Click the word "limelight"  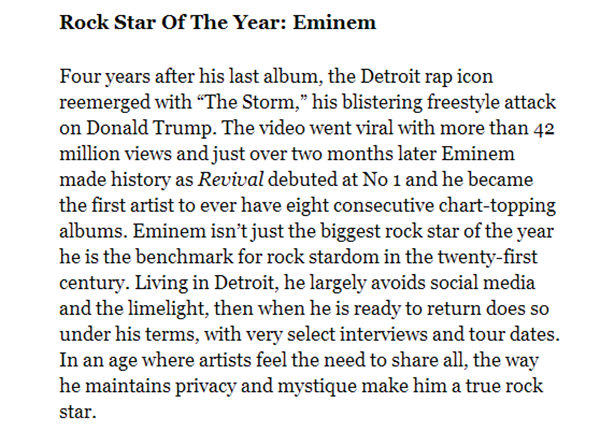168,309
